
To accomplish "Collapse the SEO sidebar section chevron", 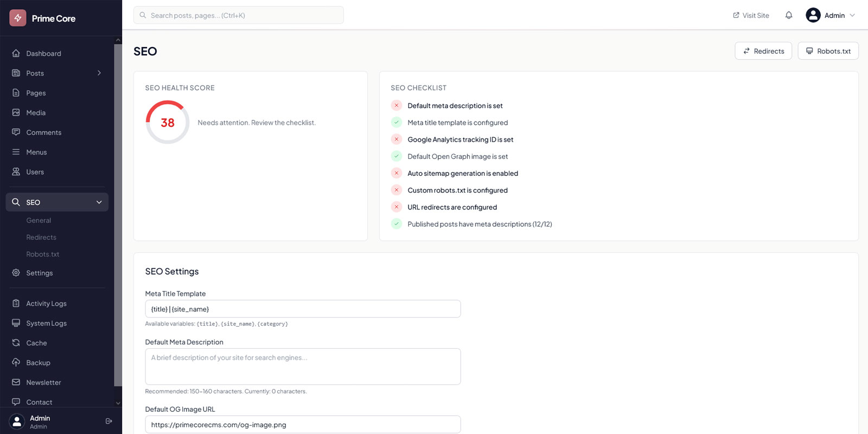I will 99,202.
